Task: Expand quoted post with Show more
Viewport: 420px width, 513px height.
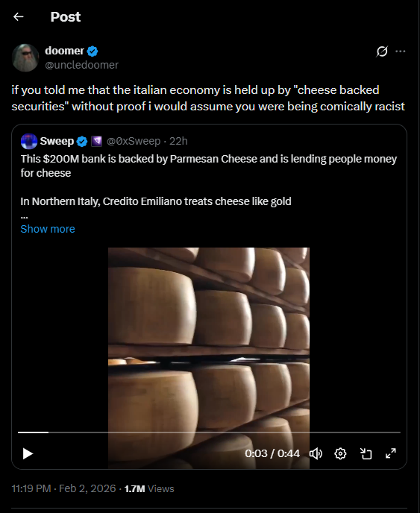Action: click(x=48, y=229)
